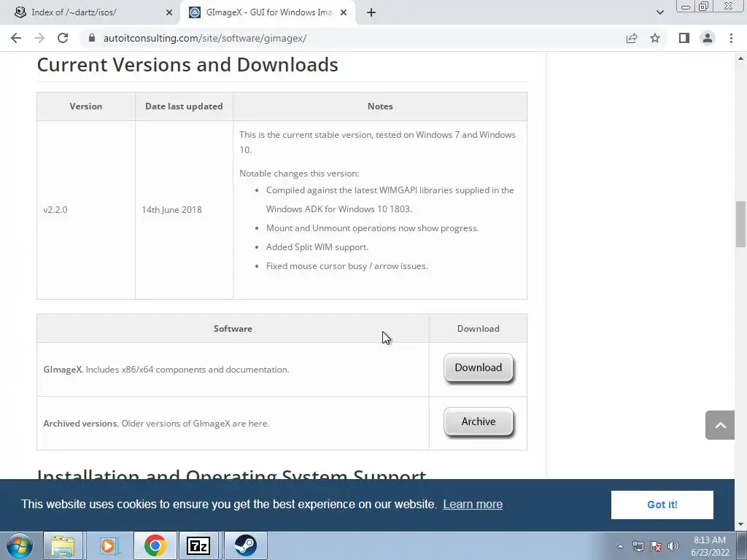Expand the tab search dropdown

[659, 12]
